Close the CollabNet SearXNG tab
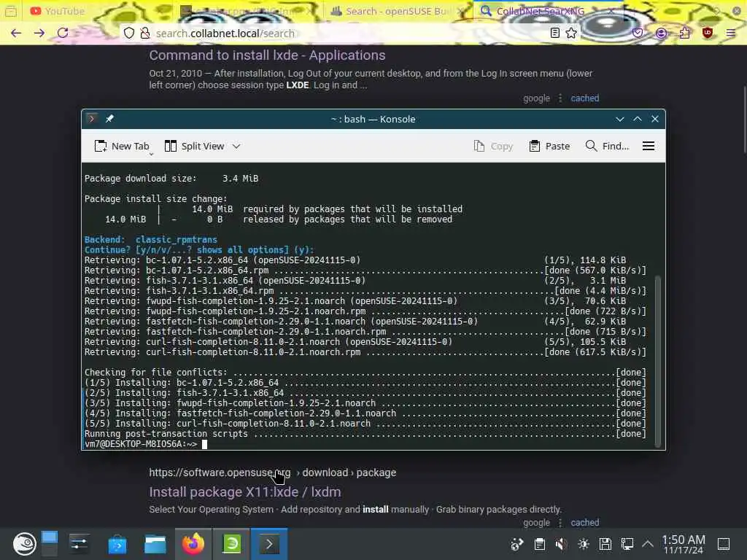 (611, 11)
